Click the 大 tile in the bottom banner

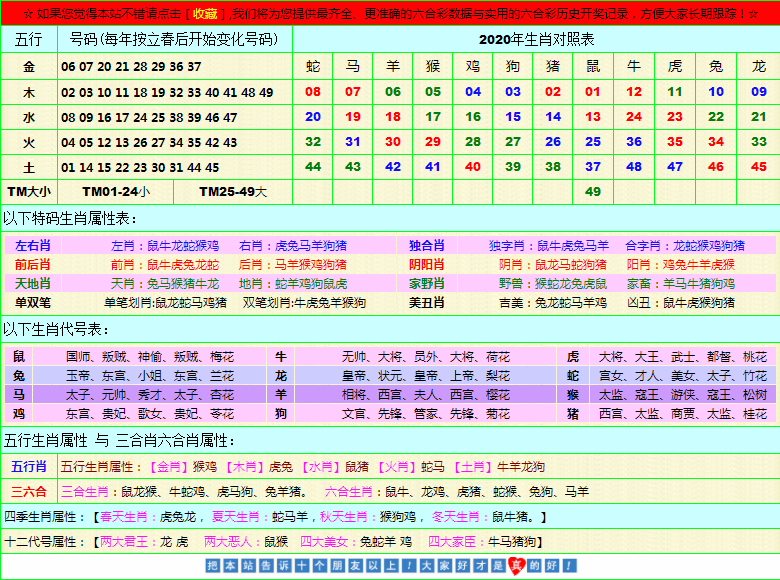[427, 566]
